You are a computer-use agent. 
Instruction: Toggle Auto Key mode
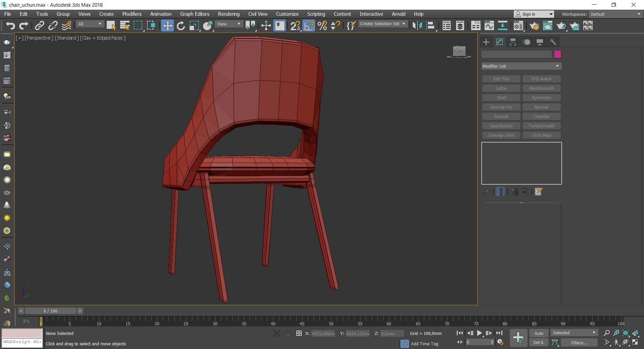click(x=539, y=333)
